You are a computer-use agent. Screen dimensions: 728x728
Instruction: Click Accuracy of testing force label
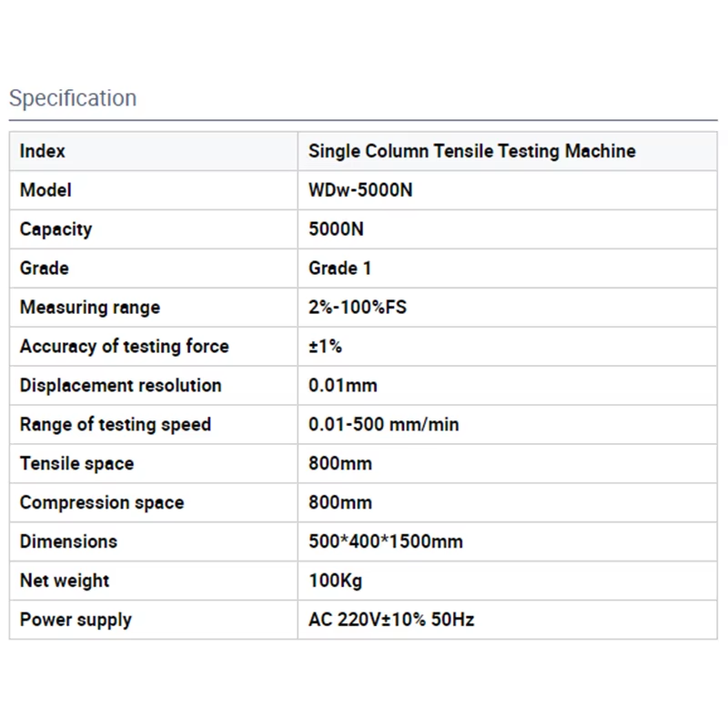(x=125, y=347)
